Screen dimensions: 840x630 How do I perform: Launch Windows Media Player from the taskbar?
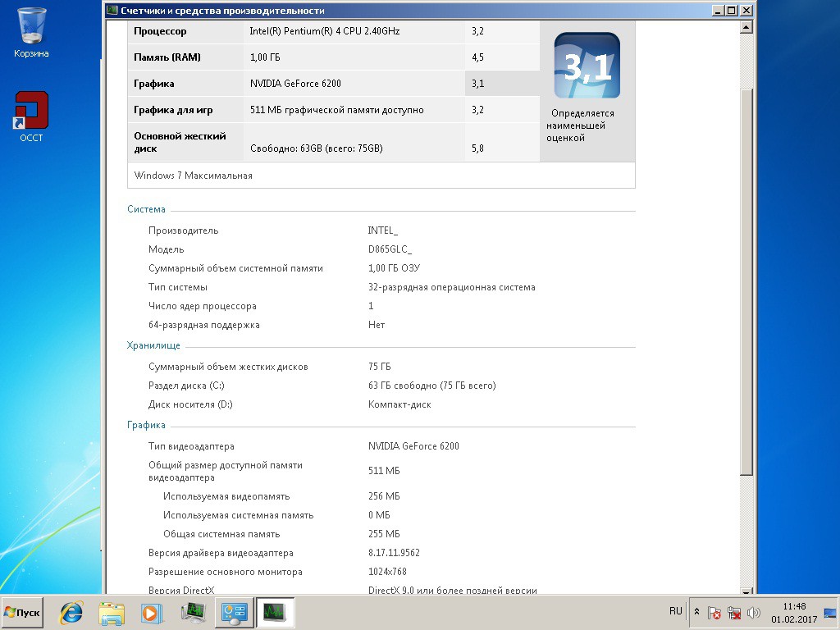152,612
